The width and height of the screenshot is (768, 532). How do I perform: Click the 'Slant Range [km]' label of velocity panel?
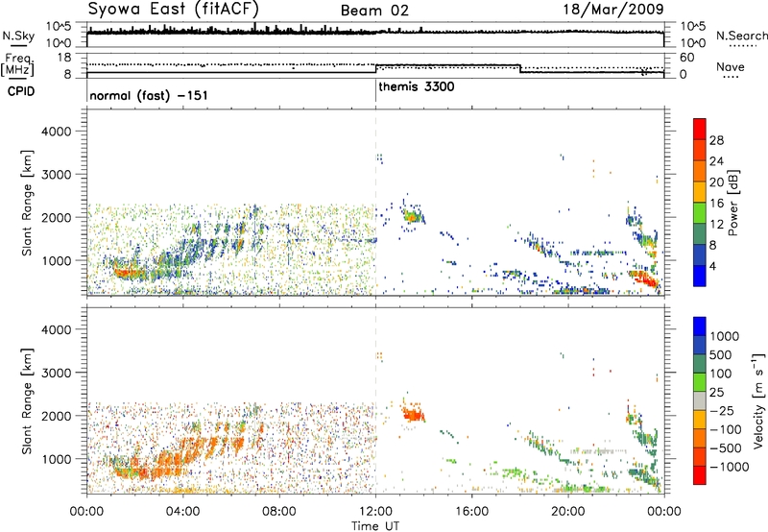click(x=27, y=401)
